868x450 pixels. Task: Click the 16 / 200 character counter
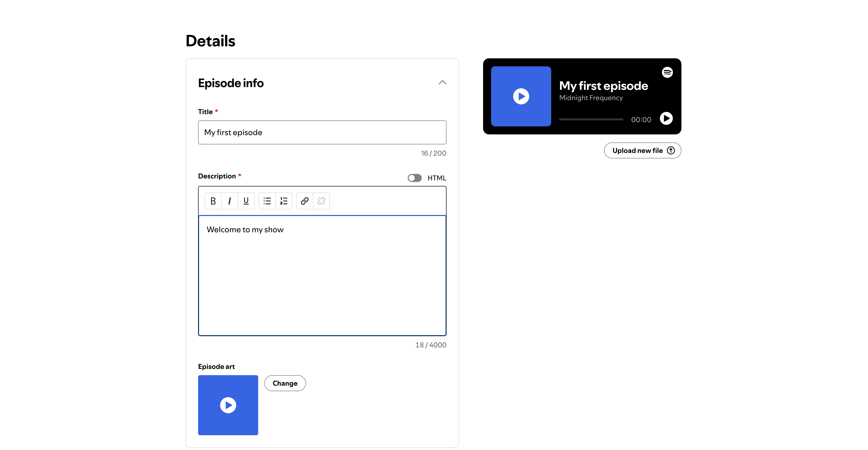pos(433,153)
